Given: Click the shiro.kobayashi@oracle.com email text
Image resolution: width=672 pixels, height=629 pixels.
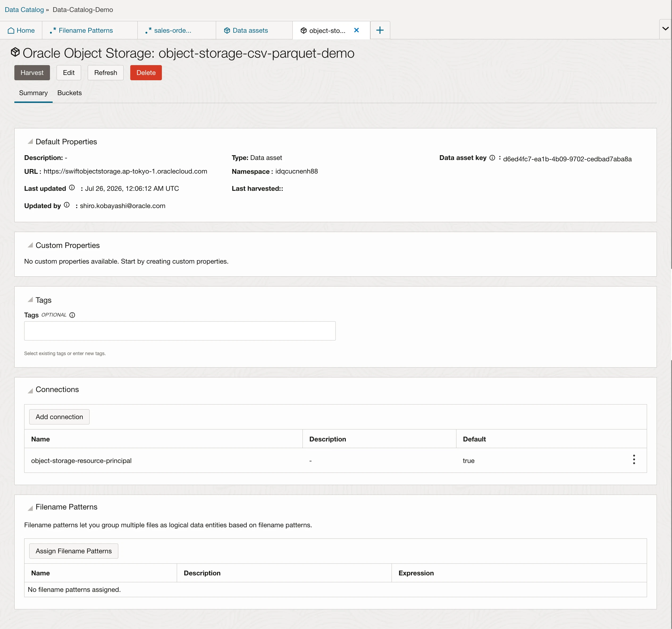Looking at the screenshot, I should (x=122, y=206).
